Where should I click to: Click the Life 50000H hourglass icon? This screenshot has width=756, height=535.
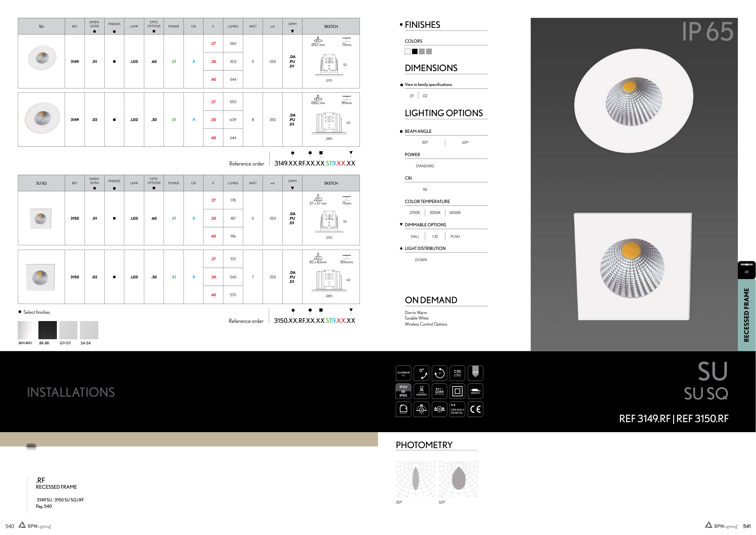click(421, 391)
